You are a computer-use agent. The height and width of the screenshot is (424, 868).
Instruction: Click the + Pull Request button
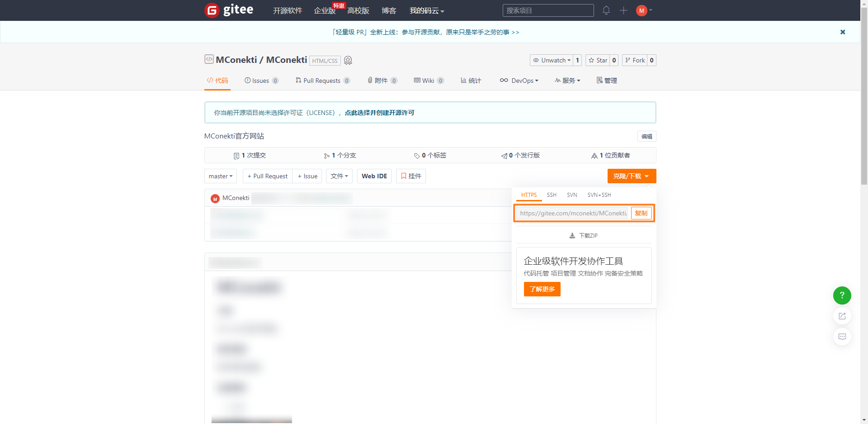click(x=268, y=176)
